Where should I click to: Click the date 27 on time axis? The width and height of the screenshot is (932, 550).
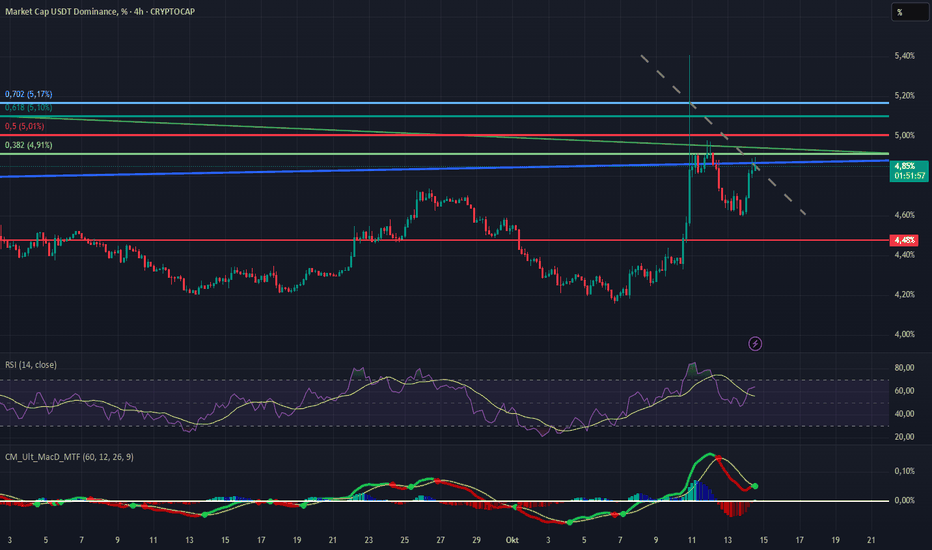click(x=440, y=540)
